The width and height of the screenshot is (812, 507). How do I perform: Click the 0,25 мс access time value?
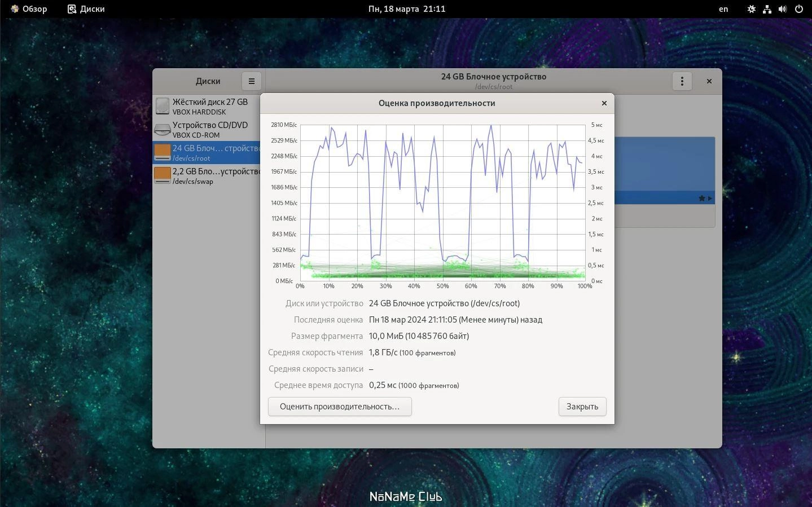point(383,385)
